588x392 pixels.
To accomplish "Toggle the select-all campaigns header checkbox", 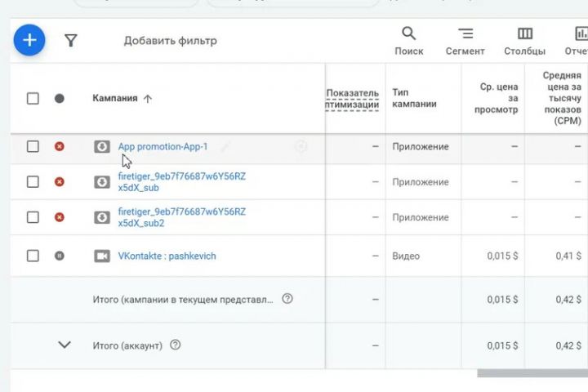I will [33, 98].
